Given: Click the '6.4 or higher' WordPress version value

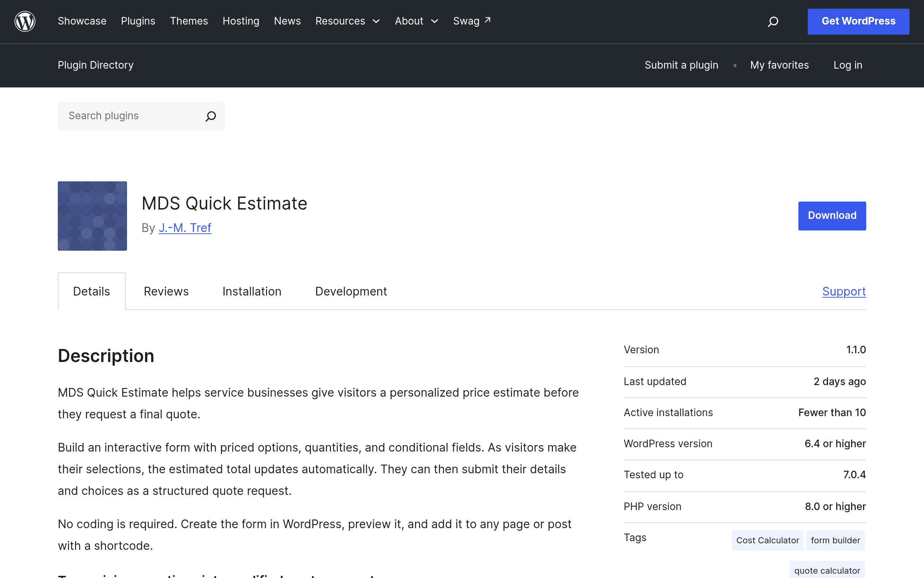Looking at the screenshot, I should 835,444.
